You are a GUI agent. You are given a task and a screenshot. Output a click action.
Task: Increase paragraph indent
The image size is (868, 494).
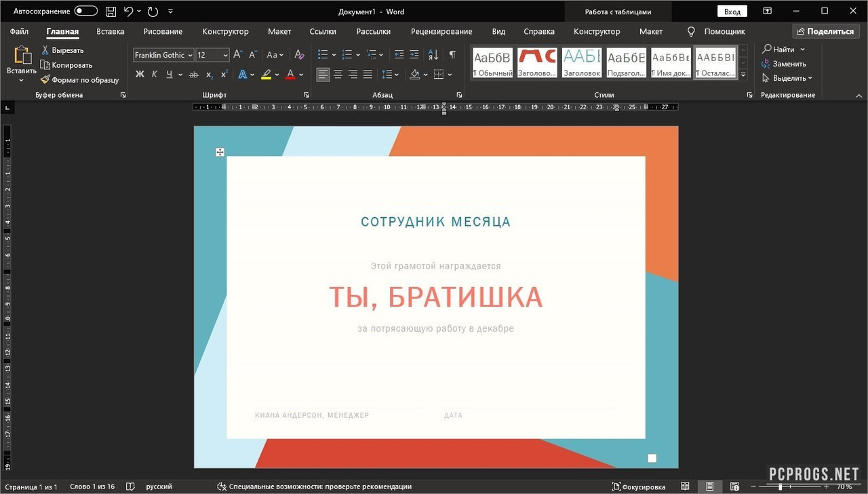coord(416,55)
